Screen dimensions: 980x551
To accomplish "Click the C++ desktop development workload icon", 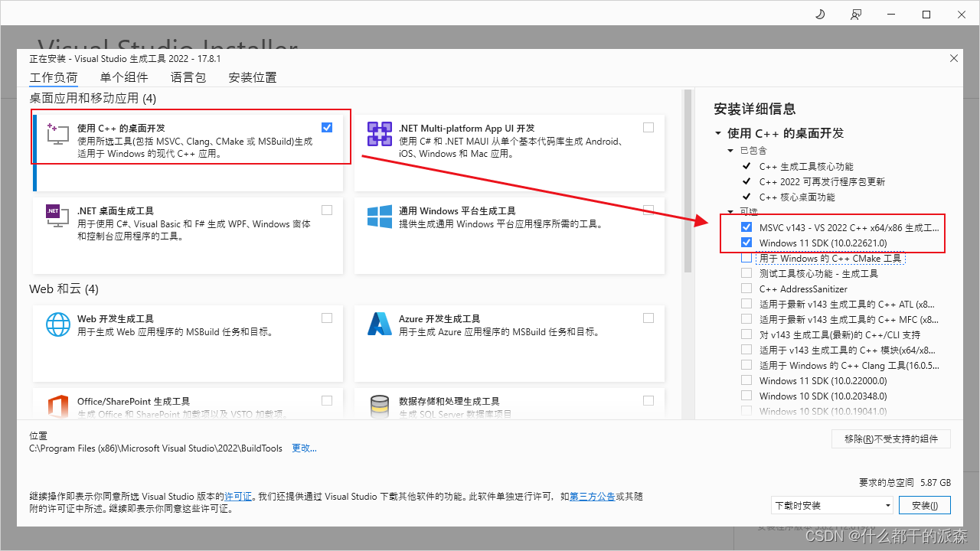I will tap(58, 134).
